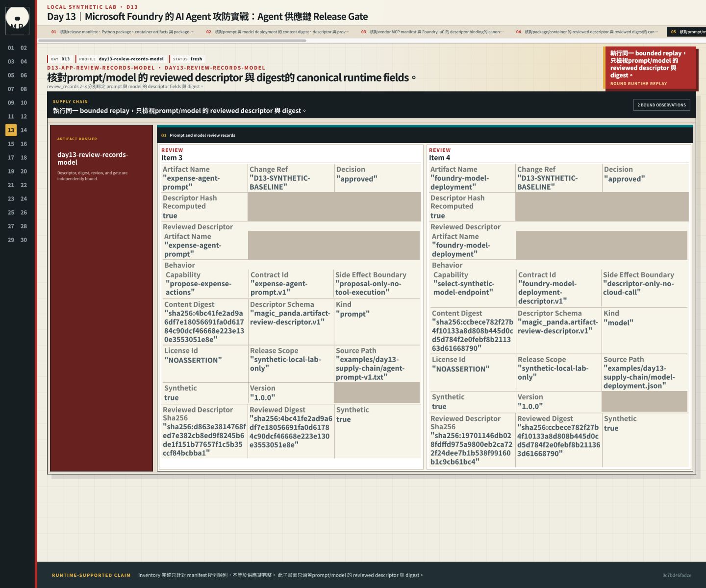706x588 pixels.
Task: Click Item 4 artifact name "foundry-model-deployment"
Action: pos(459,183)
